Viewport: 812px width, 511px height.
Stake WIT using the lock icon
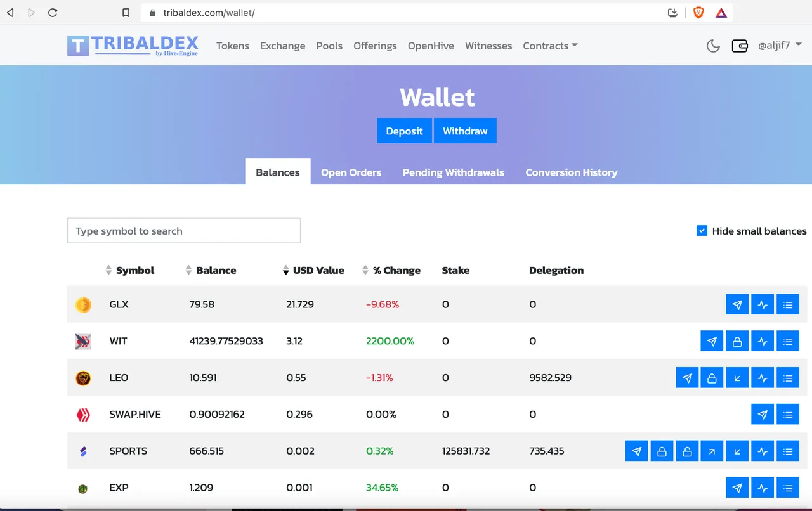pos(737,341)
